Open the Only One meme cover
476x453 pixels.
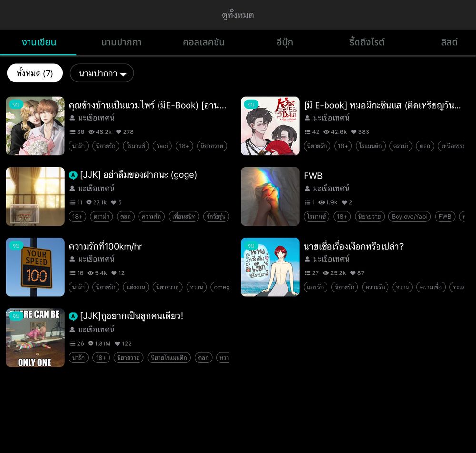pyautogui.click(x=35, y=338)
